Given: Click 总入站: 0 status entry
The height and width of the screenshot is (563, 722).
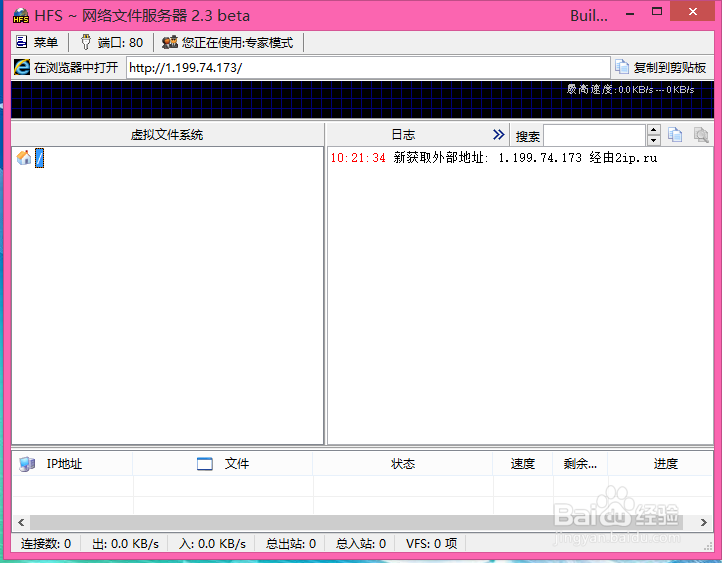Looking at the screenshot, I should pos(361,544).
